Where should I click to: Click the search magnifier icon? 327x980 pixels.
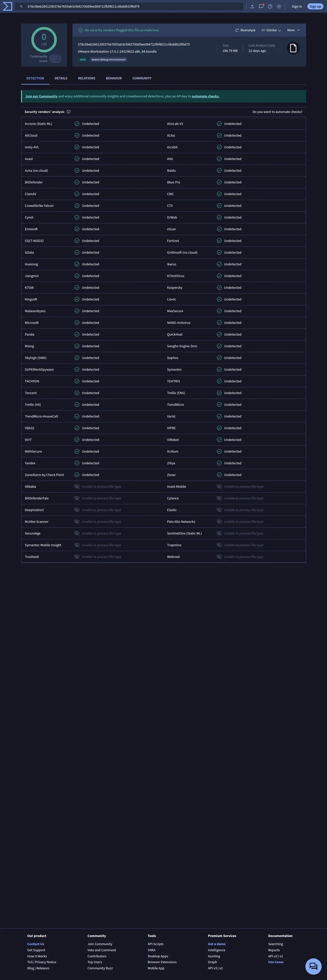pyautogui.click(x=21, y=6)
